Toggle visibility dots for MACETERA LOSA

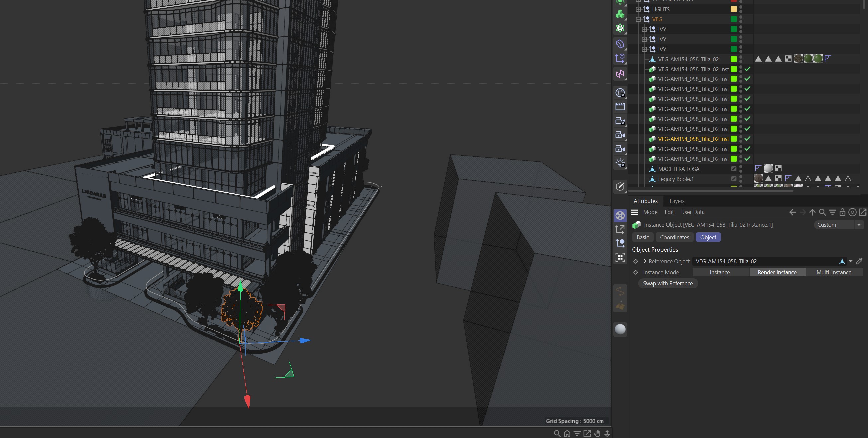tap(741, 169)
